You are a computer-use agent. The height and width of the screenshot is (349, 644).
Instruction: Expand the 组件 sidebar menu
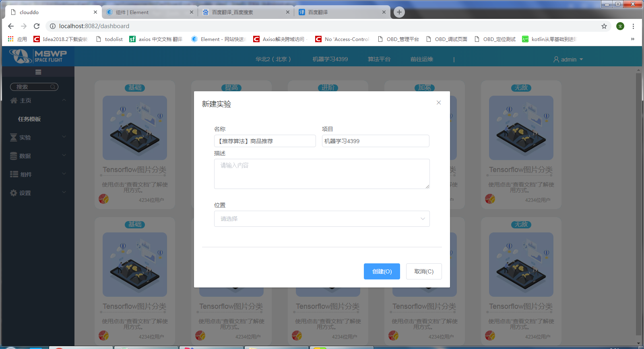click(38, 174)
